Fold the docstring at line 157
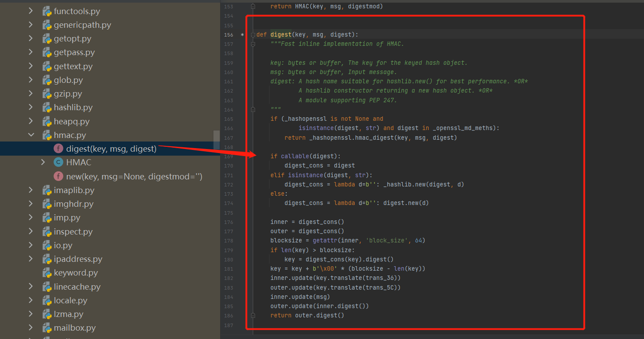Viewport: 644px width, 339px height. (x=253, y=44)
